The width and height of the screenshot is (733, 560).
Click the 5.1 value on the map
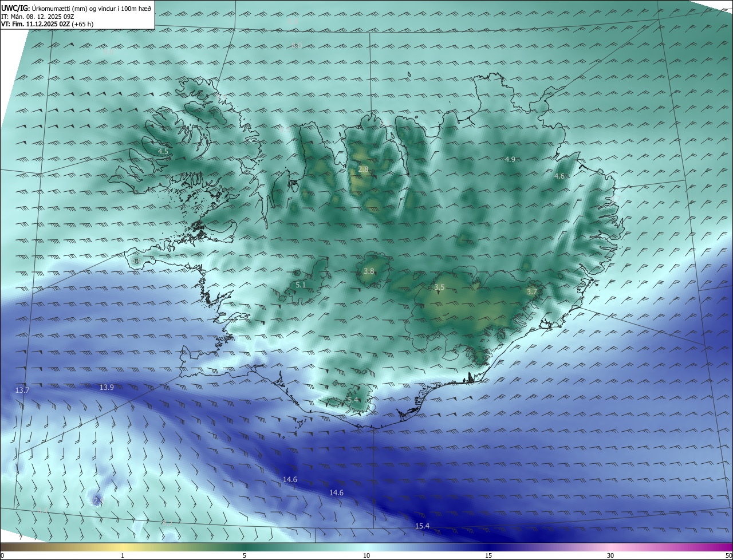[301, 285]
